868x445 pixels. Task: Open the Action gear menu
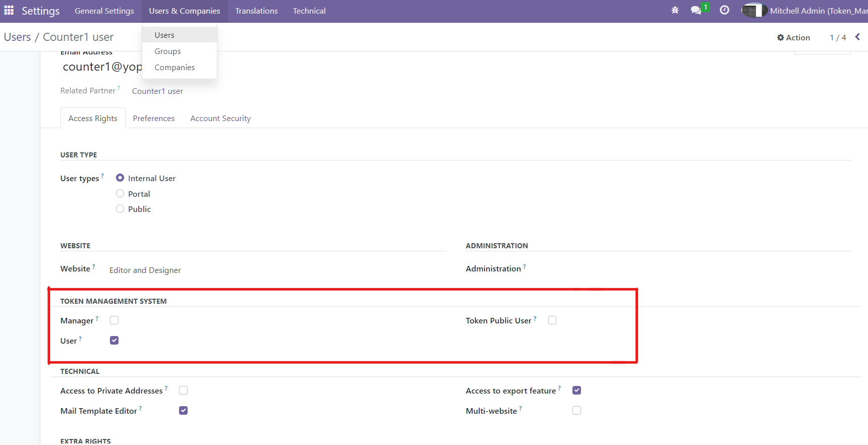tap(793, 37)
